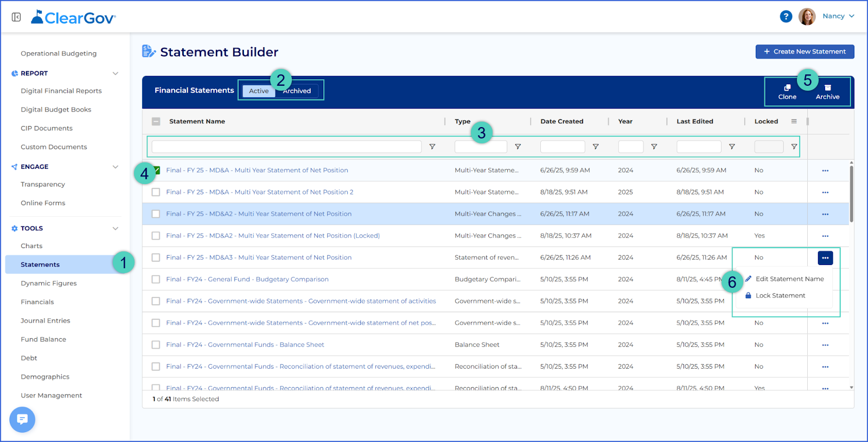
Task: Click the Archive icon button
Action: click(827, 92)
